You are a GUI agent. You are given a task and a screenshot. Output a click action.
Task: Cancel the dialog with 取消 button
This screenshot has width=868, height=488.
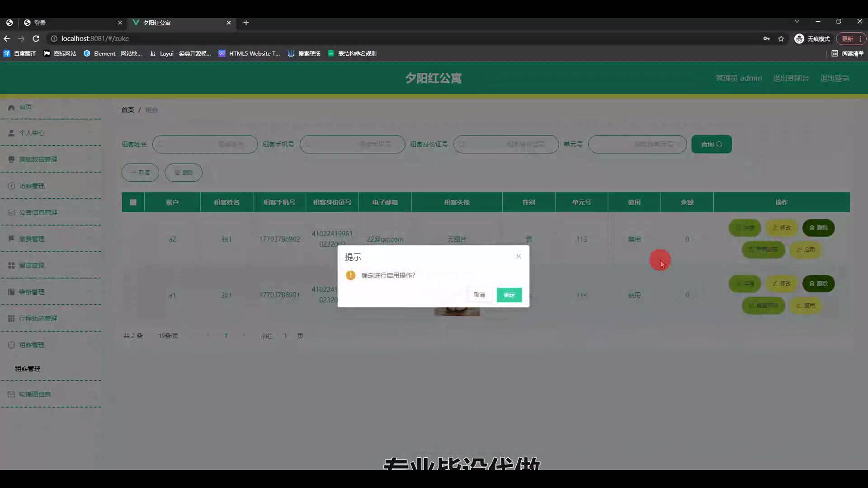[x=479, y=295]
